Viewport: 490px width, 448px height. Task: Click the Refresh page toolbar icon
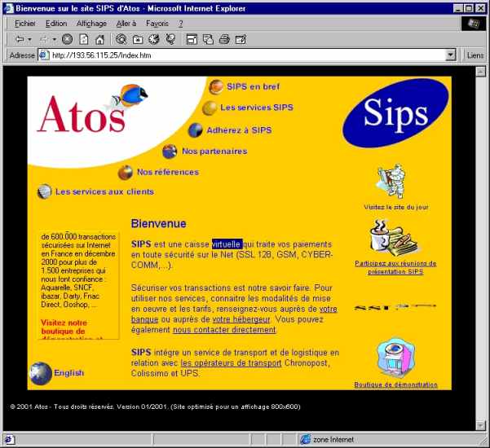pyautogui.click(x=84, y=39)
